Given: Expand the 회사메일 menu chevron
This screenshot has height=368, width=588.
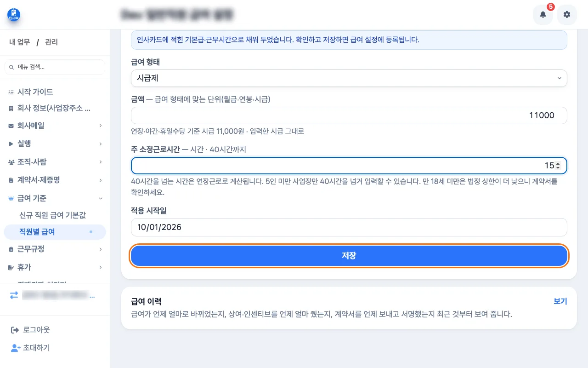Looking at the screenshot, I should [x=101, y=126].
